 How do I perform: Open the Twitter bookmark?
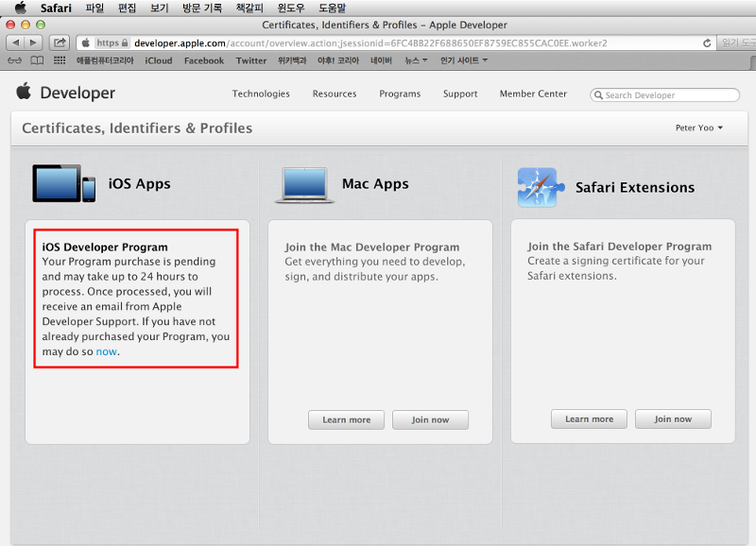click(251, 60)
